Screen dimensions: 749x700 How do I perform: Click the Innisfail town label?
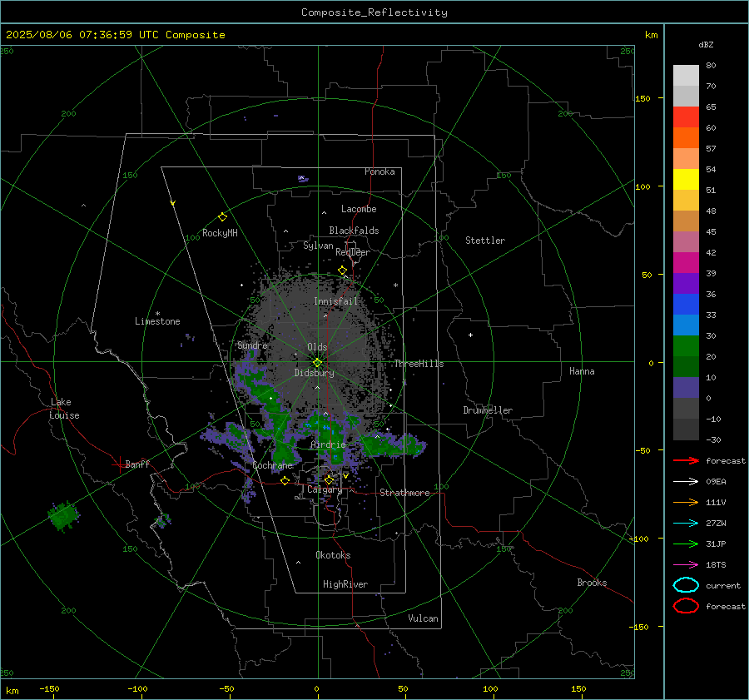pos(335,301)
